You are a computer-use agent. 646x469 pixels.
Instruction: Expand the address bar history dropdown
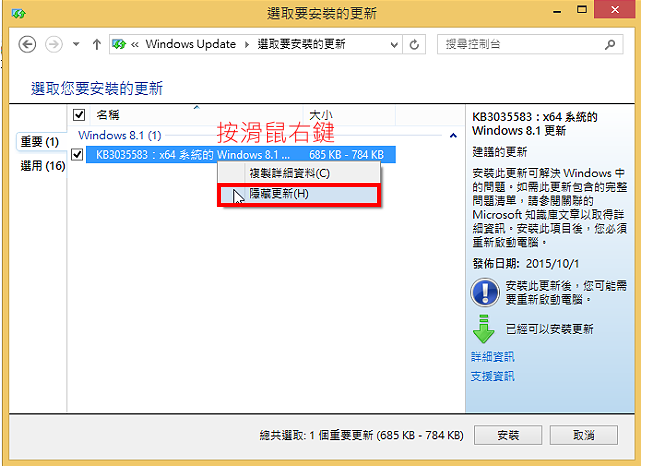point(394,45)
